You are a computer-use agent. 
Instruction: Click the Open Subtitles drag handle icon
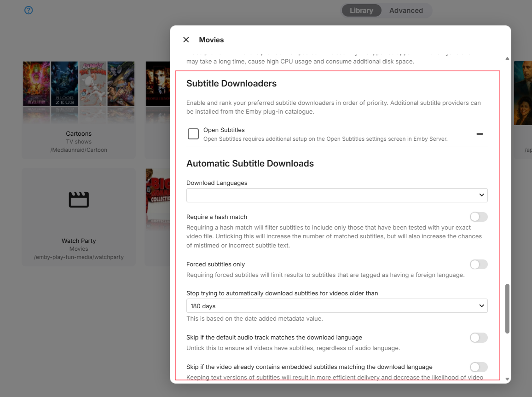click(480, 134)
